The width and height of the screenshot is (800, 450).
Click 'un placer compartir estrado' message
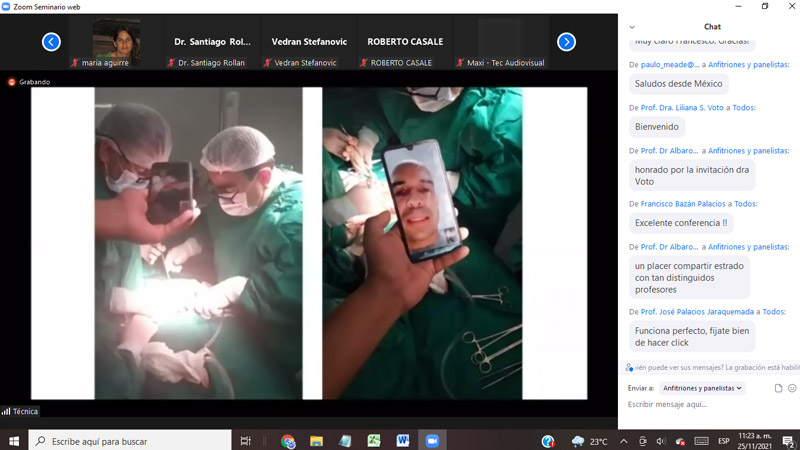tap(689, 278)
